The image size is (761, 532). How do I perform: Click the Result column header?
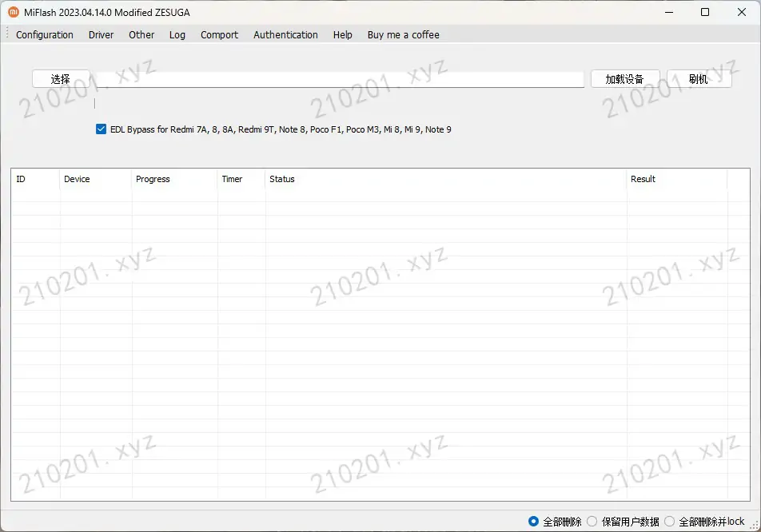click(677, 179)
